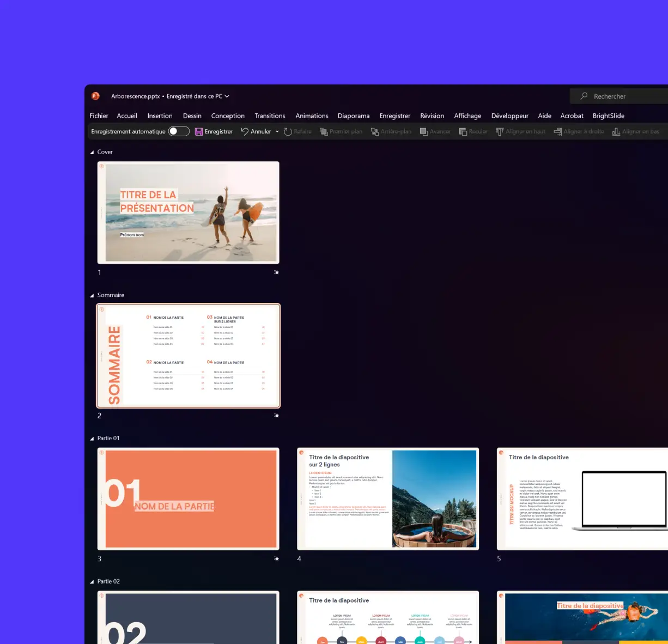Select slide 1 title cover thumbnail

[189, 212]
